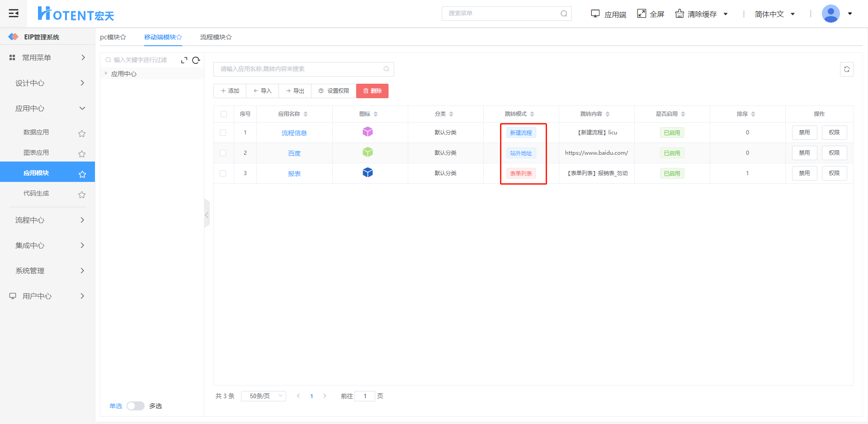Click the refresh icon in tree panel
Image resolution: width=868 pixels, height=424 pixels.
click(196, 60)
